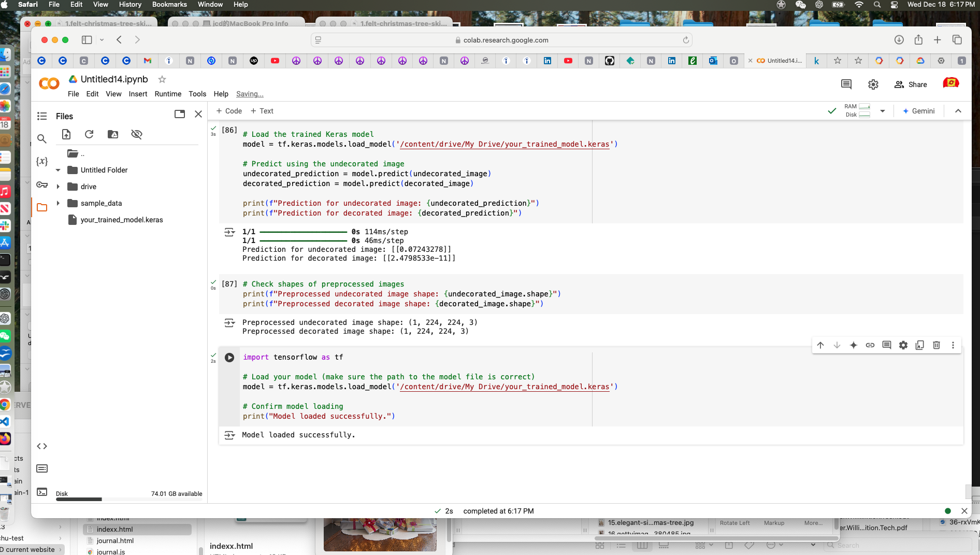Click the upload to session storage icon
This screenshot has height=555, width=980.
click(x=66, y=134)
